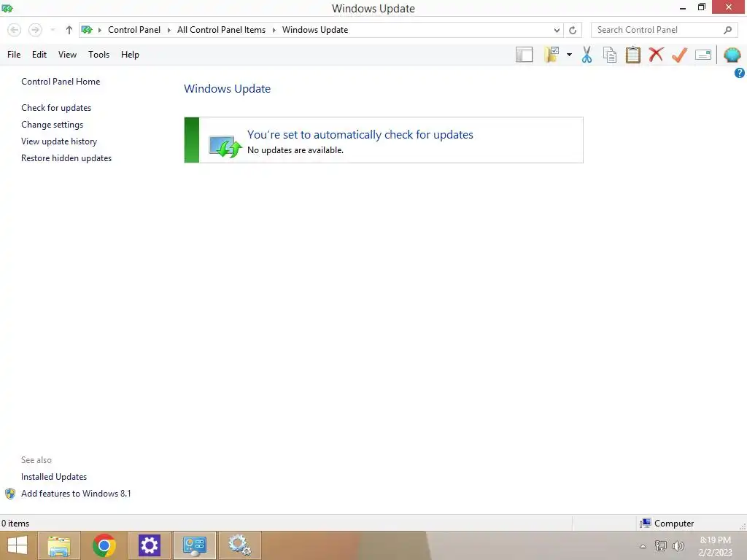Click the update status monitor icon
747x560 pixels.
point(225,146)
